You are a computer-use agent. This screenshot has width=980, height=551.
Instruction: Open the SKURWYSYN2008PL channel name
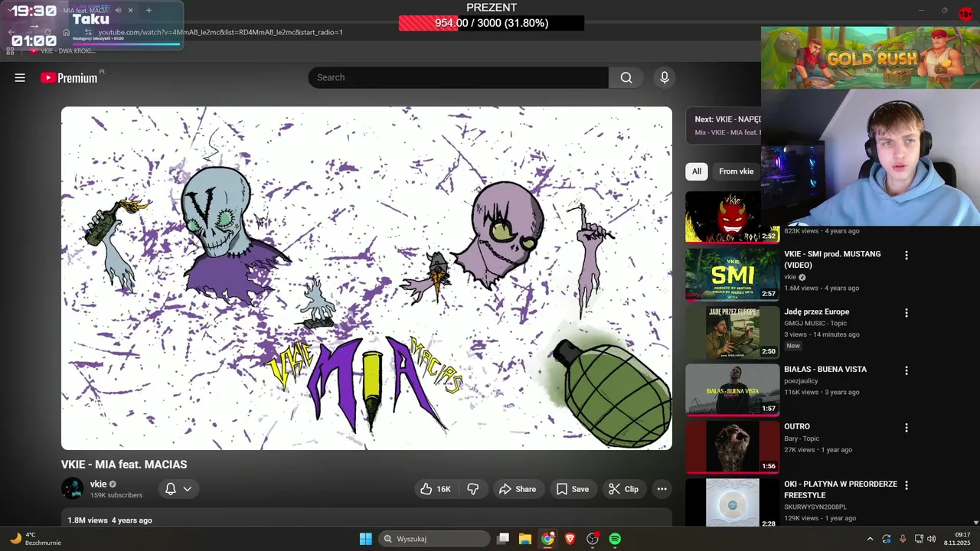click(x=815, y=507)
